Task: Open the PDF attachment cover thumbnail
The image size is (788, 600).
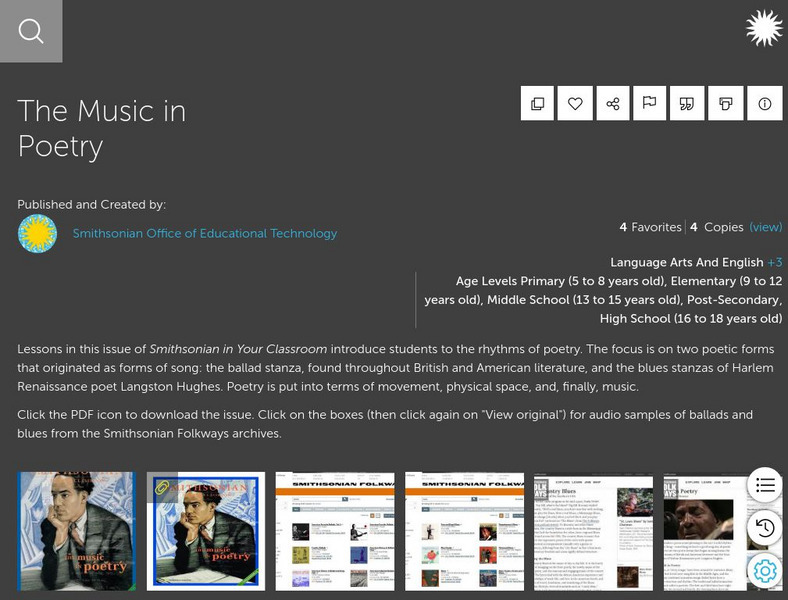Action: click(x=206, y=531)
